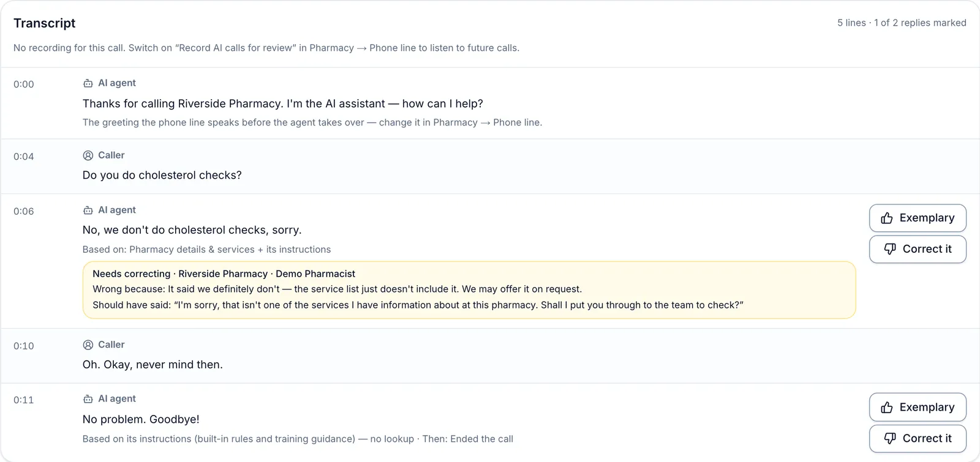This screenshot has height=462, width=980.
Task: Click the robot icon beside the 0:06 AI agent
Action: tap(88, 210)
